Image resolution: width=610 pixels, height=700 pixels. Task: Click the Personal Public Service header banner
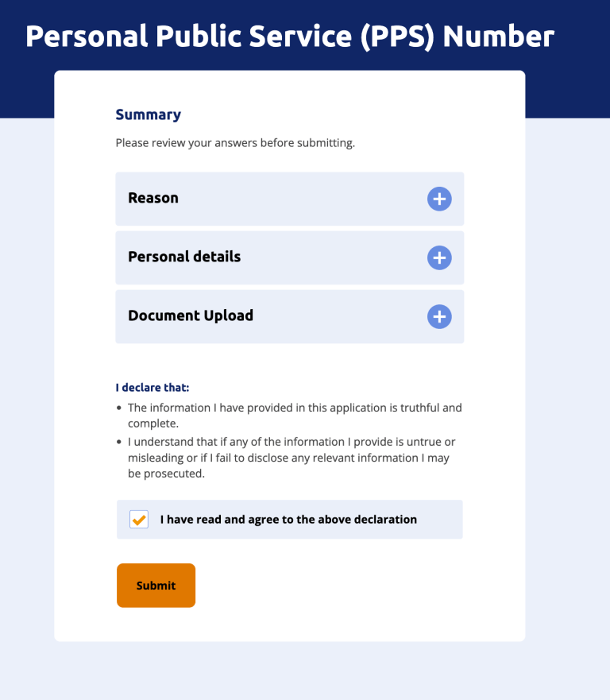pyautogui.click(x=290, y=36)
